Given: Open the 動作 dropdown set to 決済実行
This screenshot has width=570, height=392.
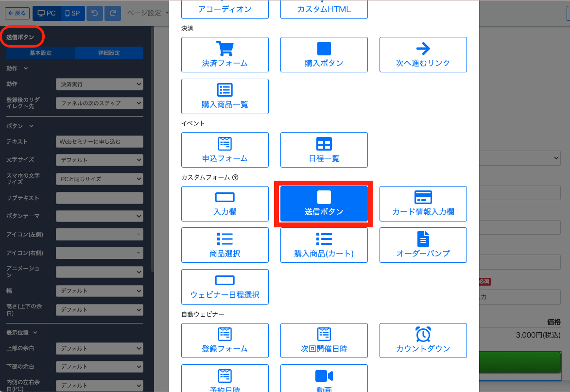Looking at the screenshot, I should [x=99, y=85].
